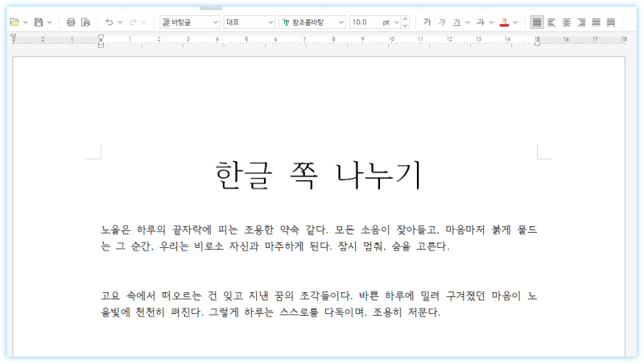Expand the strikethrough options arrow
The image size is (644, 364).
(492, 22)
